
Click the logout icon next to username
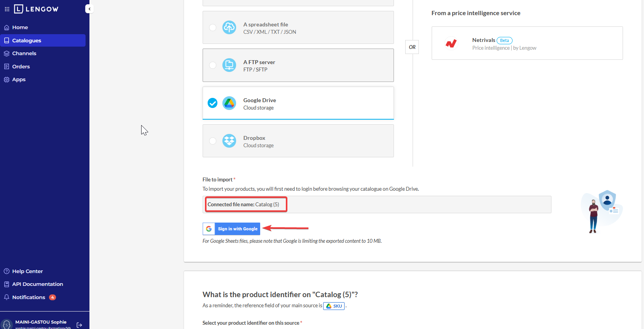[79, 325]
